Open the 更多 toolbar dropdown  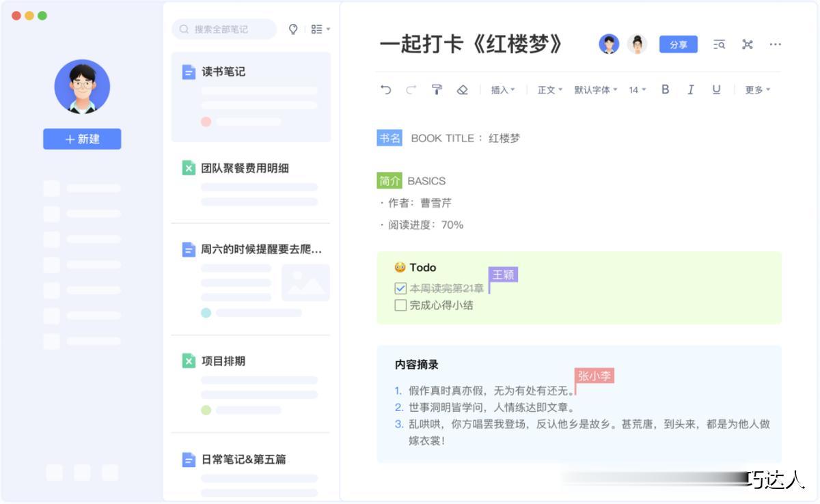757,90
